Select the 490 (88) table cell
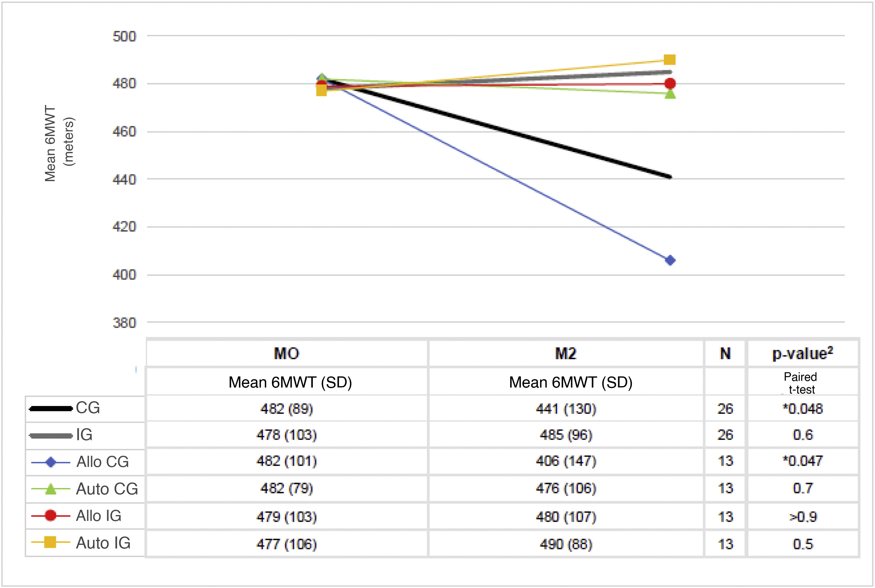875x588 pixels. [x=566, y=544]
